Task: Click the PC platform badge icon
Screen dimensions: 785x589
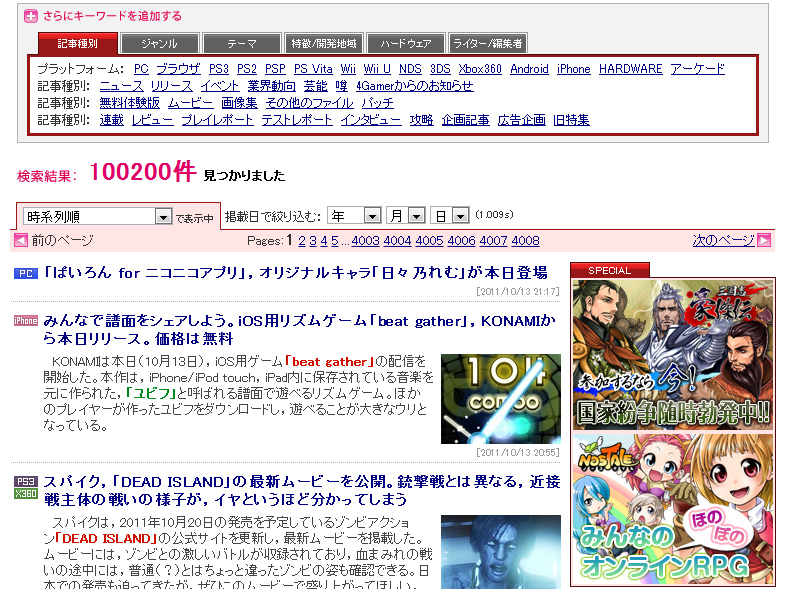Action: pyautogui.click(x=26, y=273)
